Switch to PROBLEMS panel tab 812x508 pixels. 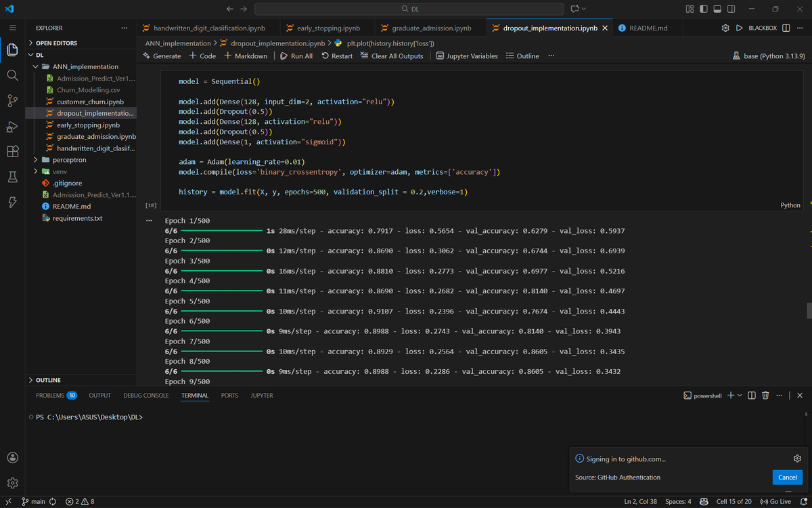click(x=56, y=395)
